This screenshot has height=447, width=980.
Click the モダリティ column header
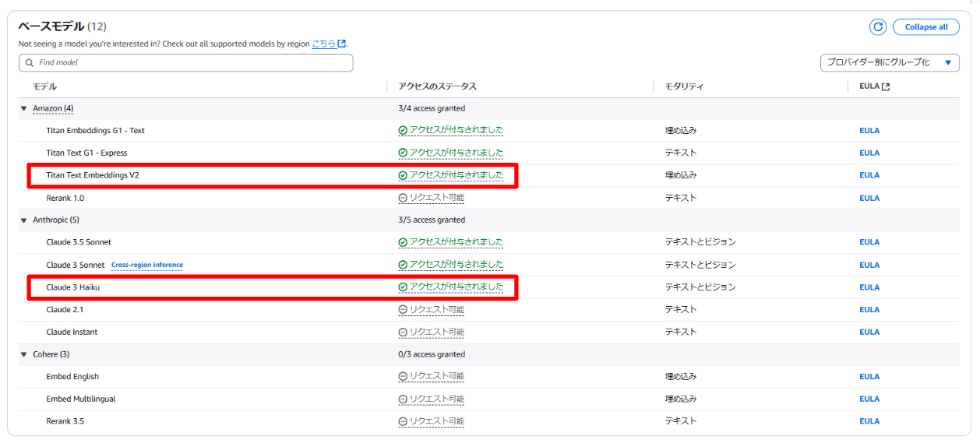684,86
